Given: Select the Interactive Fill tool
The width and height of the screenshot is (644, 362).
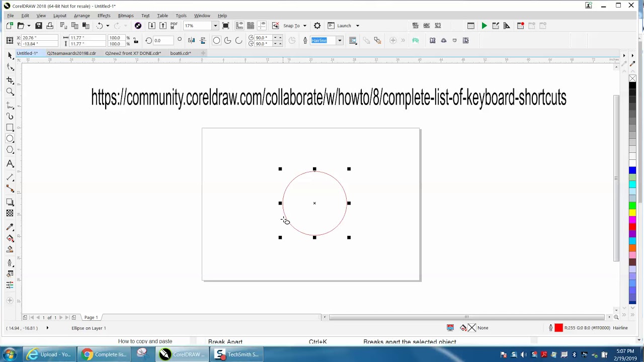Looking at the screenshot, I should [x=10, y=238].
